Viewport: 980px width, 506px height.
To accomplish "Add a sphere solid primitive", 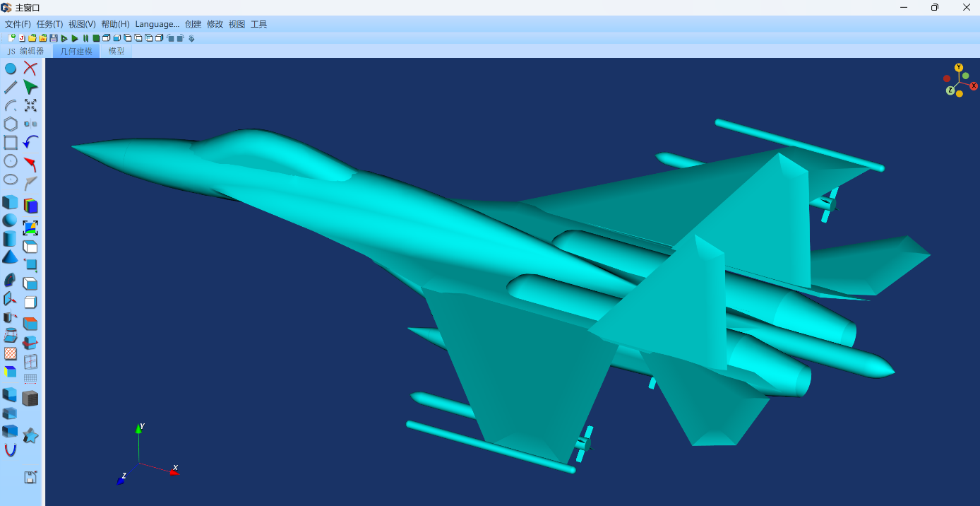I will pyautogui.click(x=10, y=220).
